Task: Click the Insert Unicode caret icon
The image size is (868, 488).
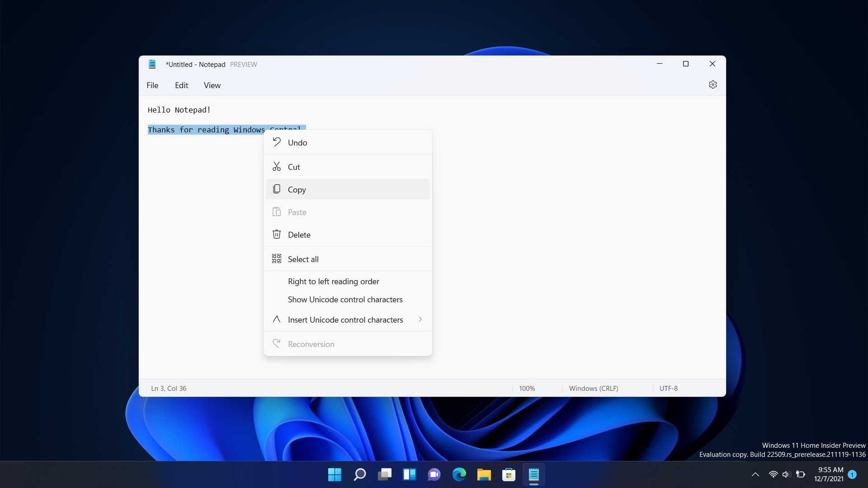Action: 277,319
